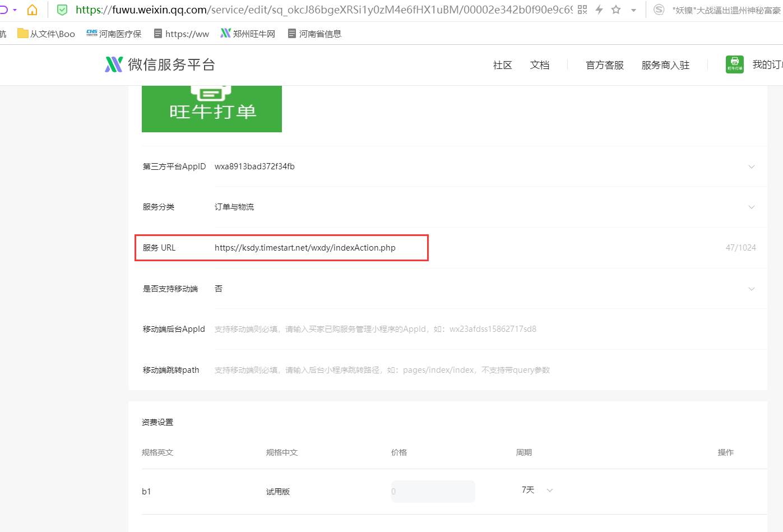This screenshot has height=532, width=783.
Task: Click the 试用版 price input field
Action: 433,492
